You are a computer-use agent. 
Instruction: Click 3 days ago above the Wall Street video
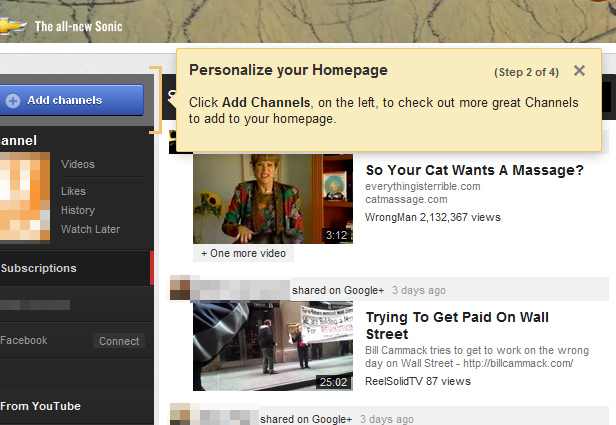click(x=419, y=290)
